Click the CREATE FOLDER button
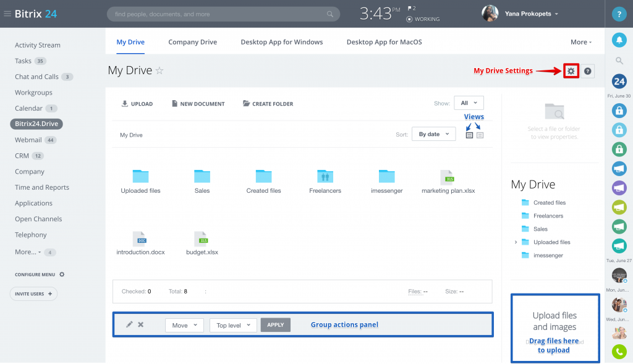Image resolution: width=633 pixels, height=364 pixels. point(268,104)
